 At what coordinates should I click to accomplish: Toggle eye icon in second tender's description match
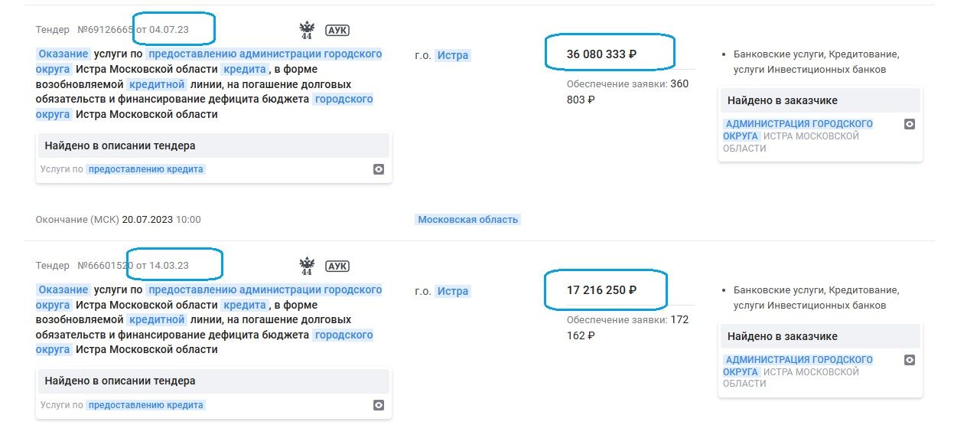(378, 405)
